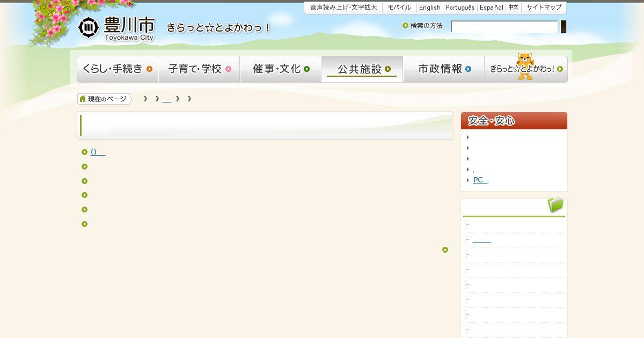Image resolution: width=644 pixels, height=338 pixels.
Task: Click the Toyokawa City logo
Action: click(x=116, y=29)
